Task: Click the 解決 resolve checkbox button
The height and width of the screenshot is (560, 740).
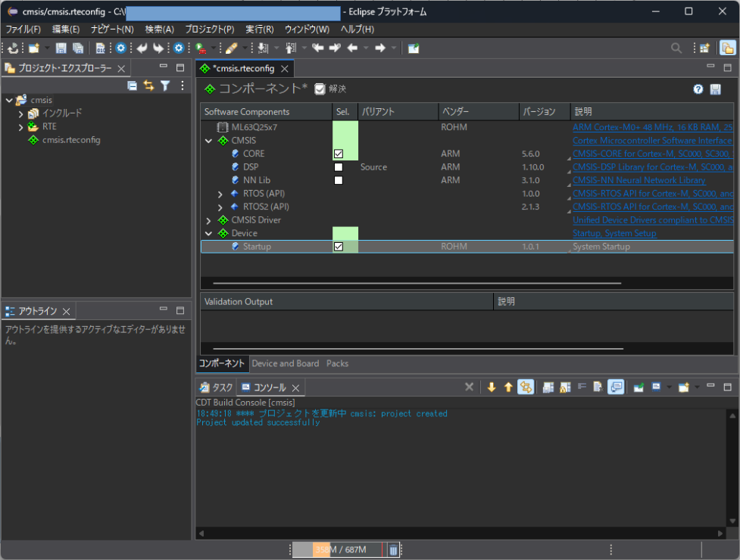Action: [x=330, y=89]
